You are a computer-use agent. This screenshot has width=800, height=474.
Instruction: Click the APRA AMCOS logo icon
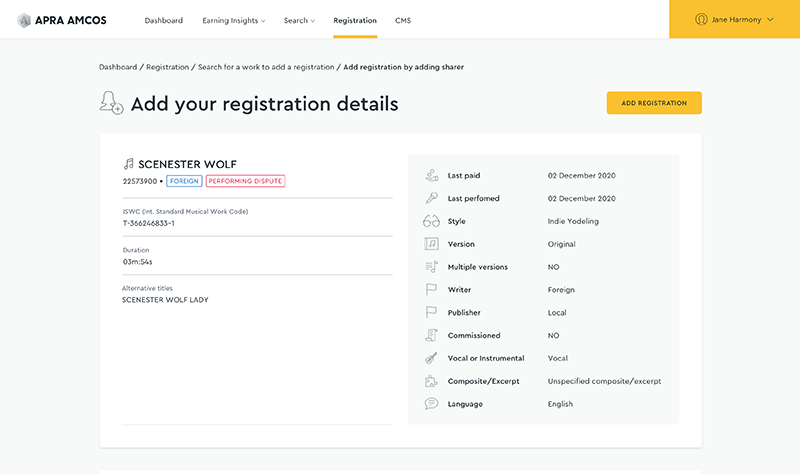(25, 20)
